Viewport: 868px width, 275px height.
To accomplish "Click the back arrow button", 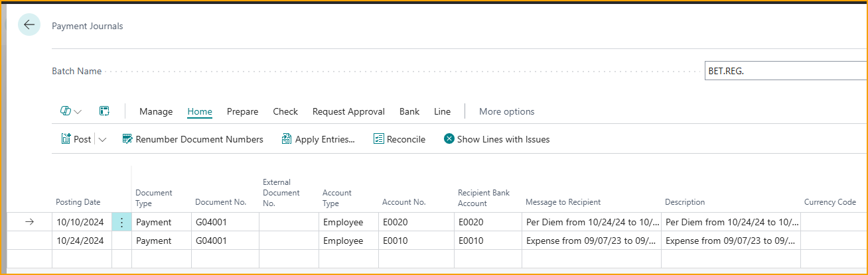I will point(29,25).
